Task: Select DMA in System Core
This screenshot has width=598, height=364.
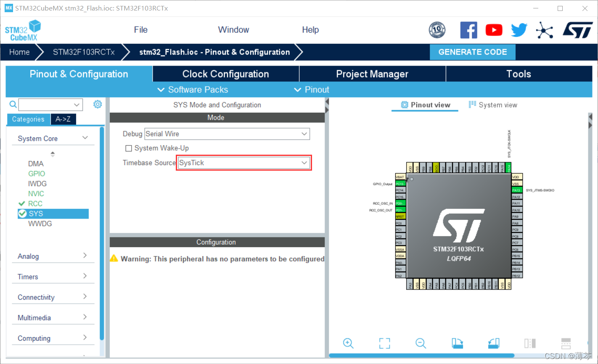Action: 36,164
